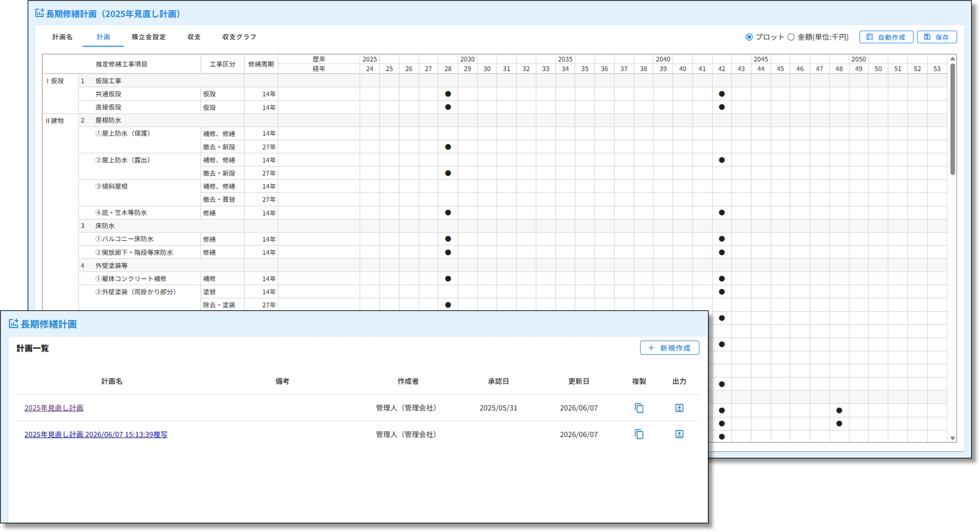Click the 外壁塗装等 section heading

click(x=111, y=266)
